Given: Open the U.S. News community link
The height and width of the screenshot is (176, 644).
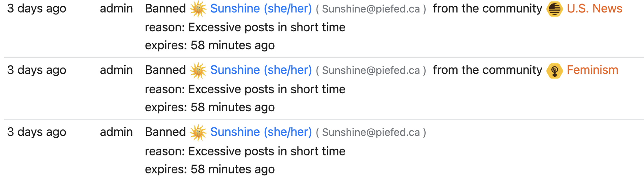Looking at the screenshot, I should [x=594, y=9].
